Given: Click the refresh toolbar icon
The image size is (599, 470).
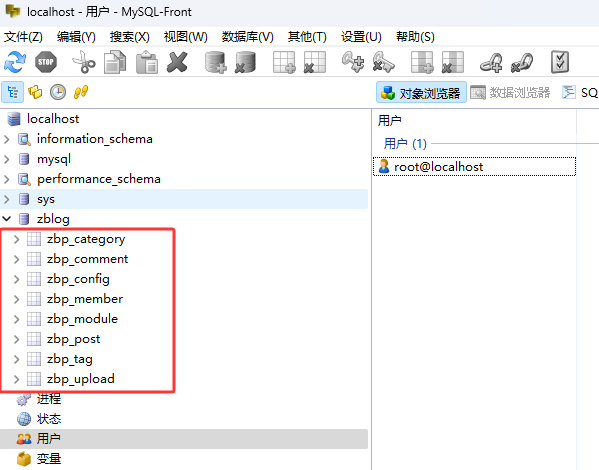Looking at the screenshot, I should coord(15,62).
